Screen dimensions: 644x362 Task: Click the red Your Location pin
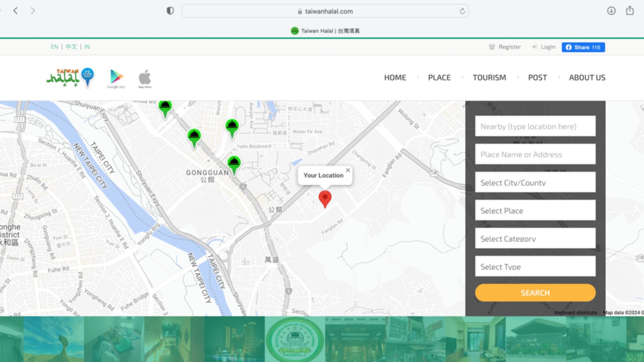tap(325, 199)
